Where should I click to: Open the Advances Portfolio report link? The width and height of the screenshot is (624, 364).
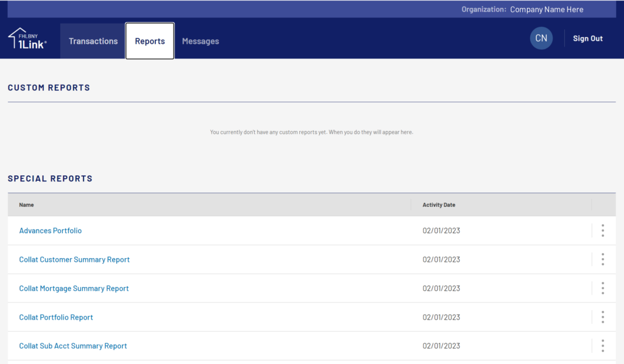(x=51, y=231)
